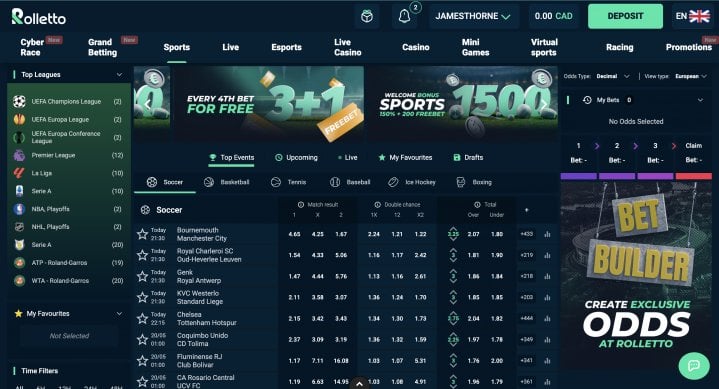
Task: Go to the Live menu
Action: tap(230, 47)
